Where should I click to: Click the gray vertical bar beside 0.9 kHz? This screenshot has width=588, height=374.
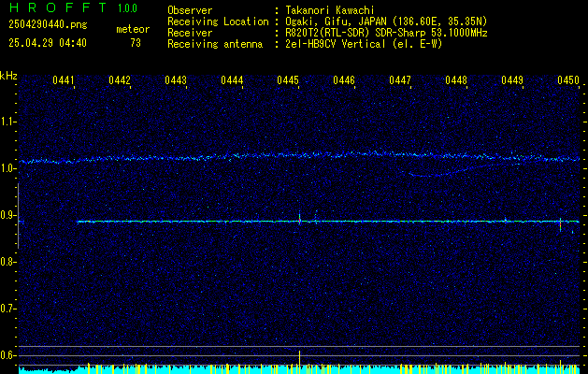(18, 216)
